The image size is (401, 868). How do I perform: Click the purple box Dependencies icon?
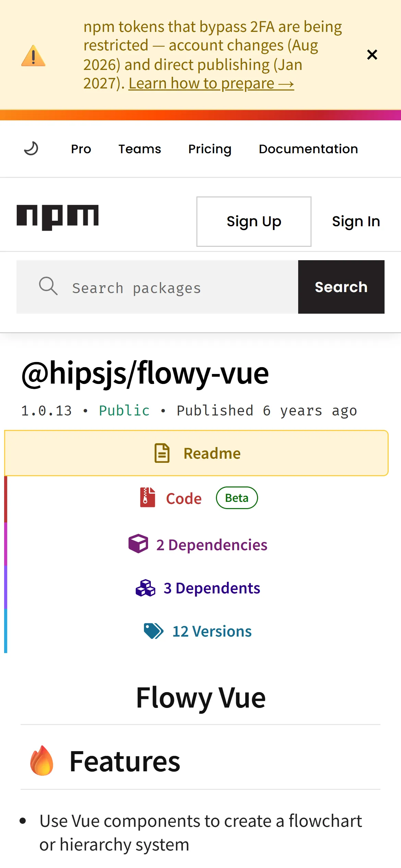[x=138, y=543]
